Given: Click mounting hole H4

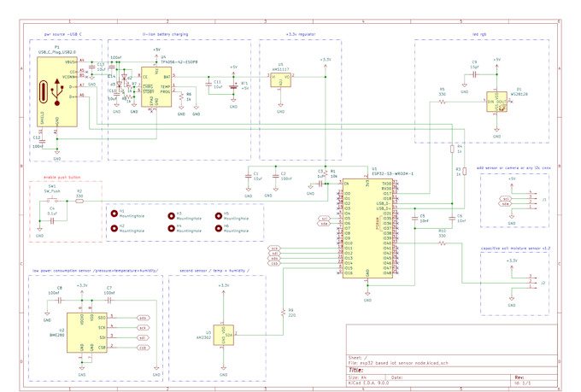Looking at the screenshot, I should (x=171, y=228).
